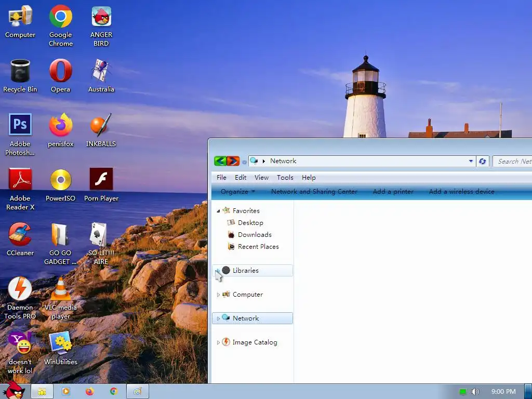Select Favorites in the navigation pane
Screen dimensions: 532x399
(x=246, y=211)
